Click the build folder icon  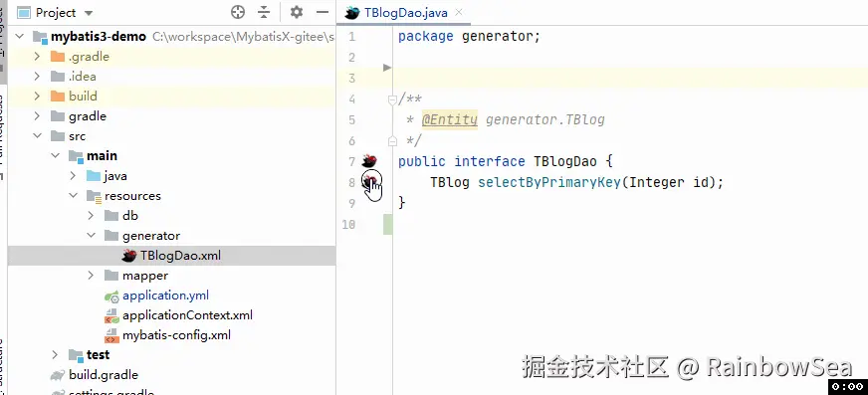click(x=58, y=97)
